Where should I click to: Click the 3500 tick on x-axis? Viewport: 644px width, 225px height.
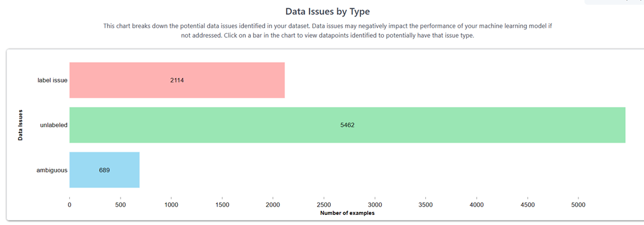pos(426,204)
